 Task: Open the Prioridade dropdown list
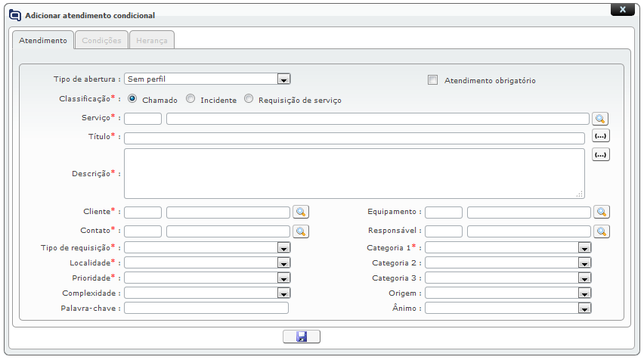point(283,278)
